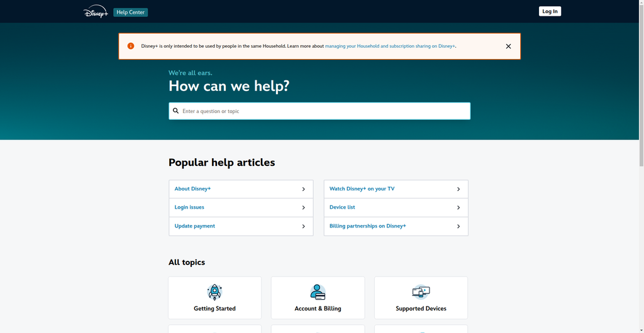This screenshot has height=333, width=644.
Task: Click the chevron beside Watch Disney+ on your TV
Action: (458, 189)
